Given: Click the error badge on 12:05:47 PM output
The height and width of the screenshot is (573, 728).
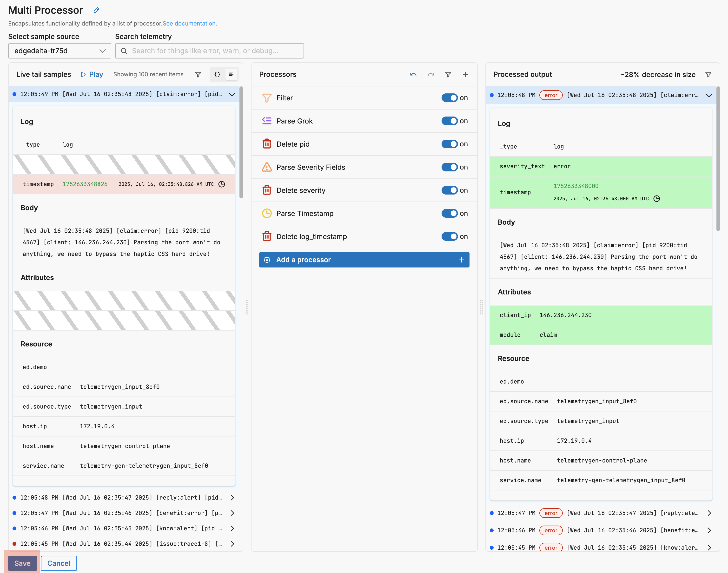Looking at the screenshot, I should click(x=551, y=513).
